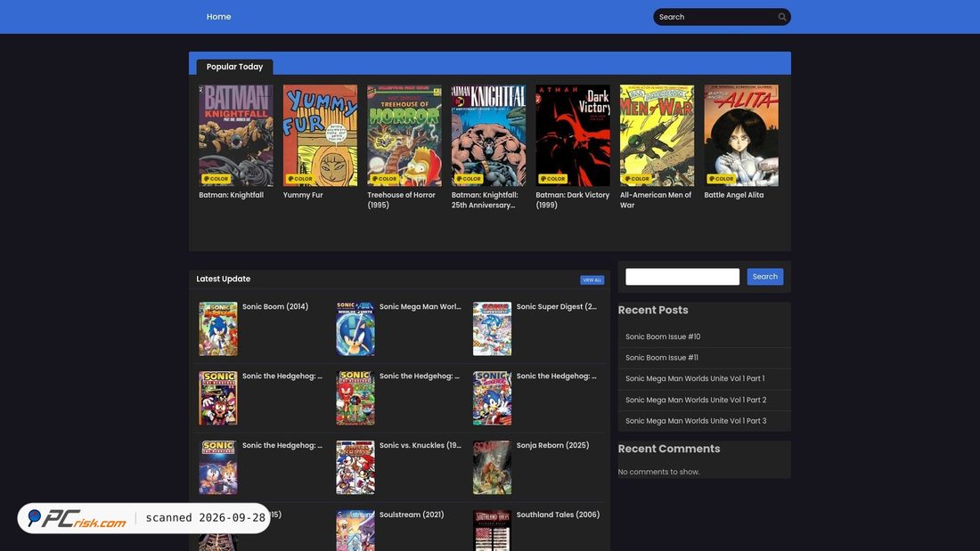The height and width of the screenshot is (551, 980).
Task: Open the Sonic Mega Man Worl... title link
Action: [420, 307]
